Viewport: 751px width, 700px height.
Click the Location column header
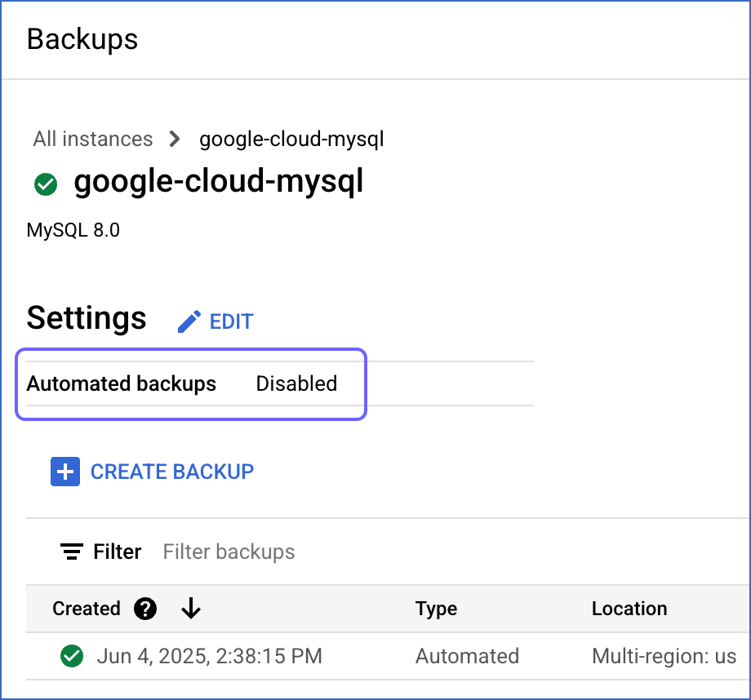point(629,609)
